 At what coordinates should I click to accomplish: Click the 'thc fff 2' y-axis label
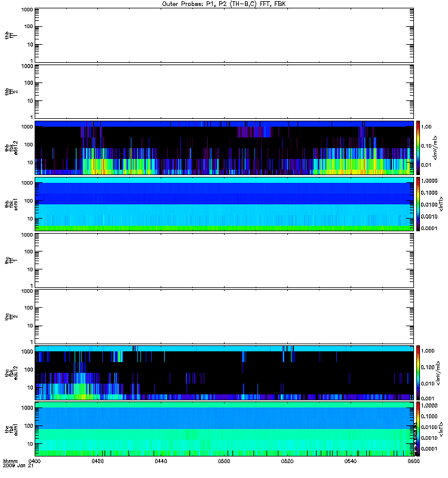(11, 317)
